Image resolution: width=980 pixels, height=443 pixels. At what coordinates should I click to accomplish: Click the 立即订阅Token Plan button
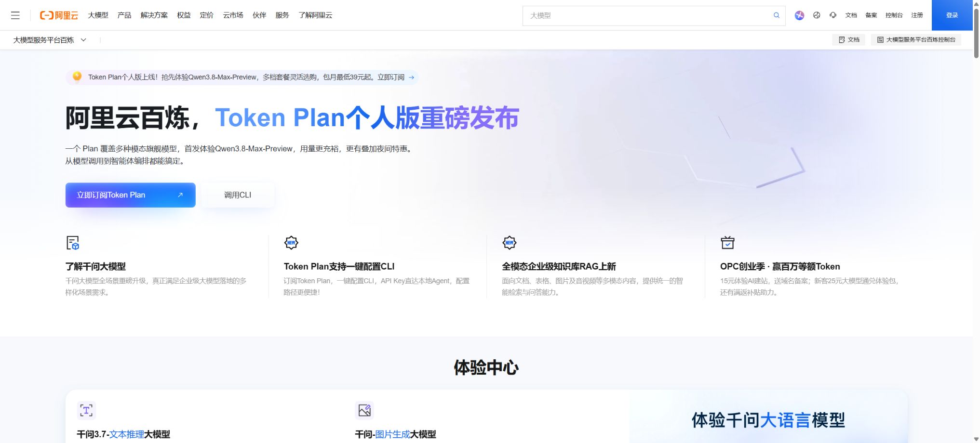[131, 195]
